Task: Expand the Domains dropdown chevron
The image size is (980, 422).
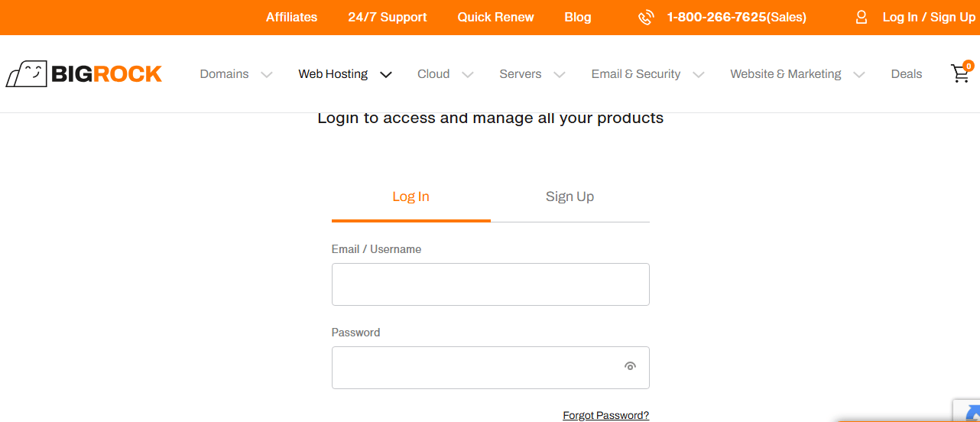Action: pyautogui.click(x=267, y=75)
